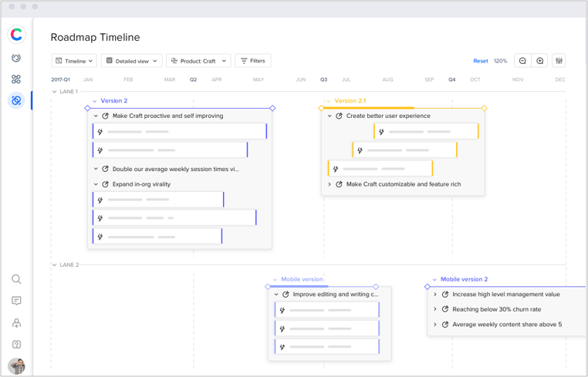The image size is (588, 377).
Task: Click goal icon beside 'Make Craft proactive'
Action: click(106, 116)
